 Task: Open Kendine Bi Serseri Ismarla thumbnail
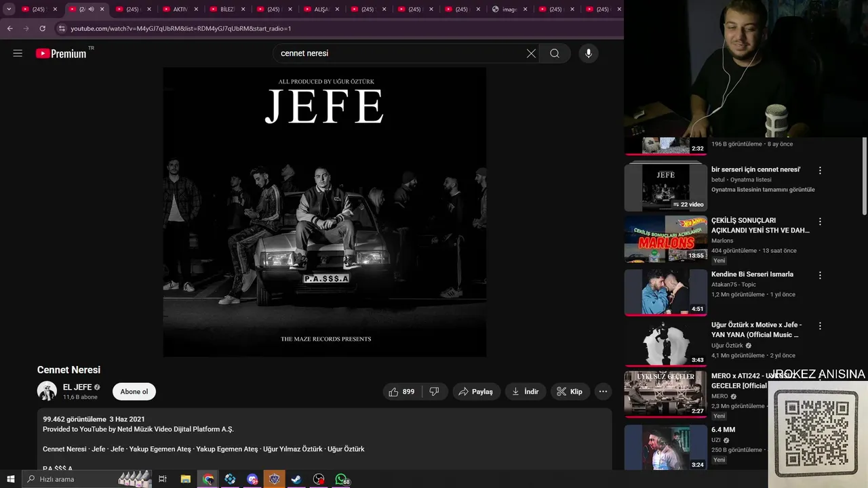(665, 292)
